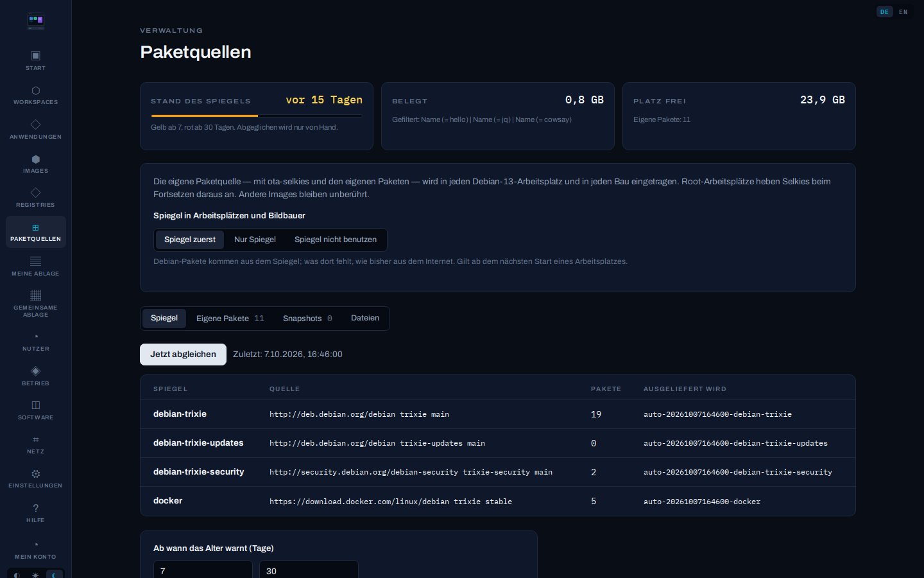Image resolution: width=924 pixels, height=578 pixels.
Task: Navigate to Images in sidebar
Action: click(36, 164)
